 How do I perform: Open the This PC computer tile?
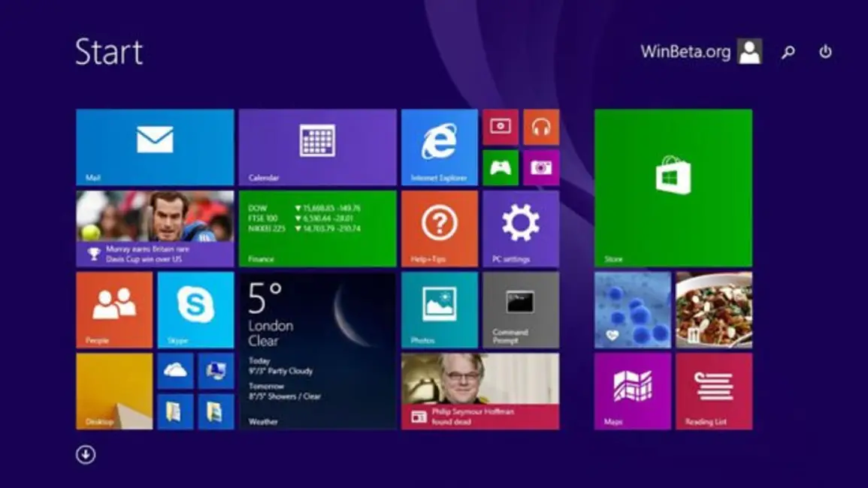216,372
